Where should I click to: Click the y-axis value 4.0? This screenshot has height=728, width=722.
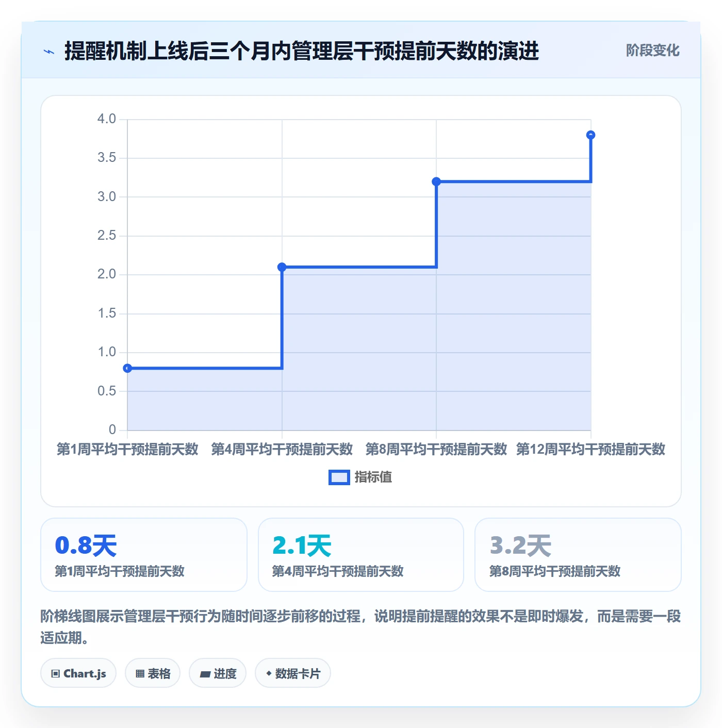[x=107, y=119]
